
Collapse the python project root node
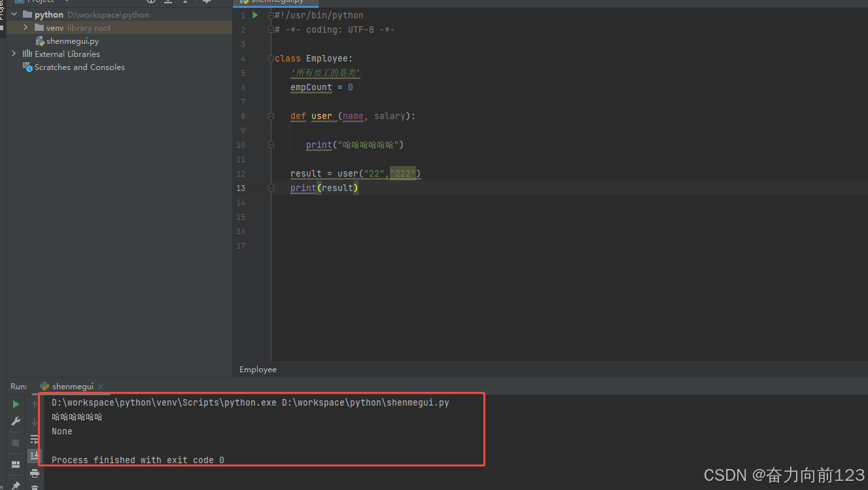14,14
